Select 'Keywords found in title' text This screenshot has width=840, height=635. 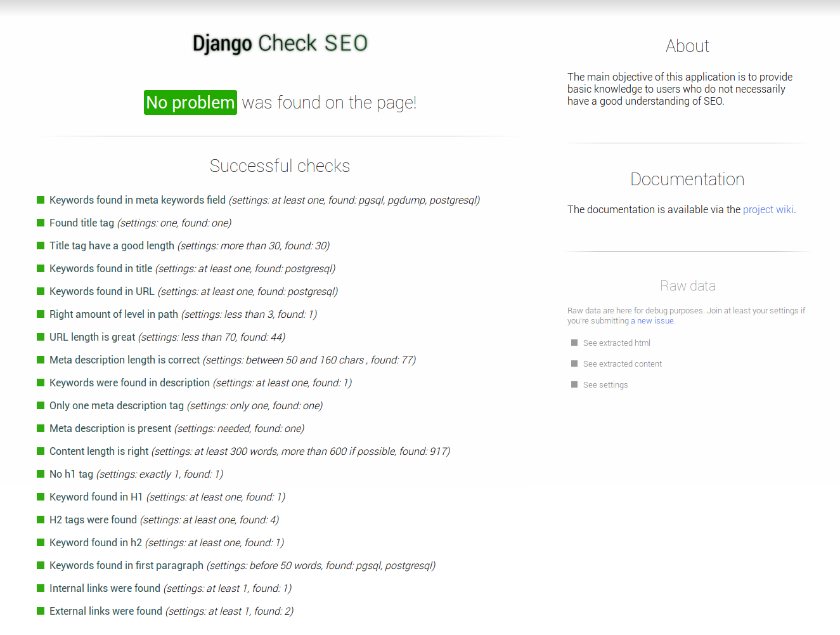[101, 268]
